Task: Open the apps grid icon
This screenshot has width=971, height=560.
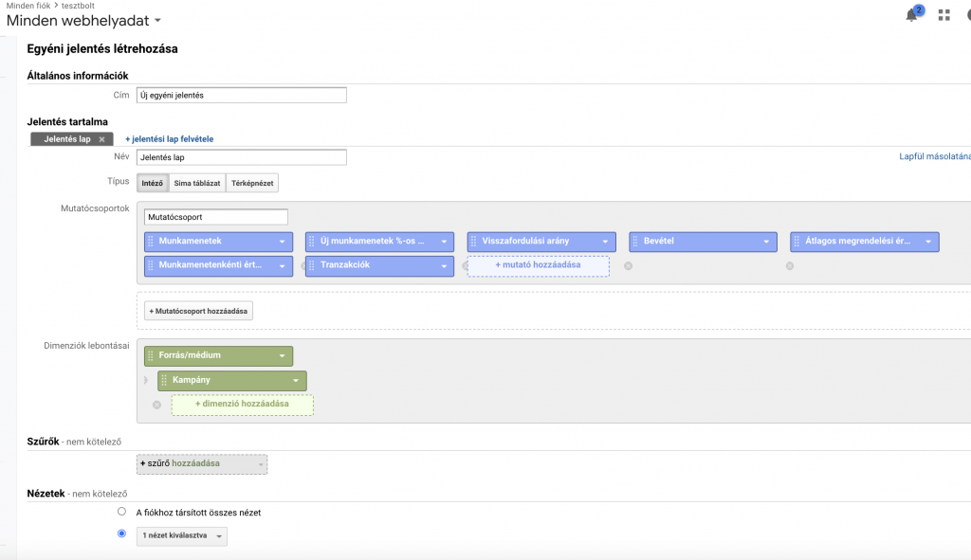Action: click(944, 15)
